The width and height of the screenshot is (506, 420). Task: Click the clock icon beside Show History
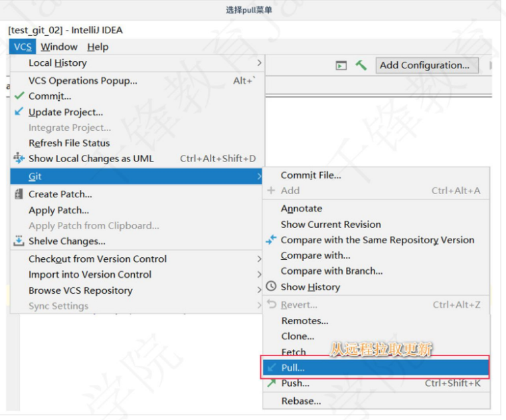pyautogui.click(x=271, y=286)
